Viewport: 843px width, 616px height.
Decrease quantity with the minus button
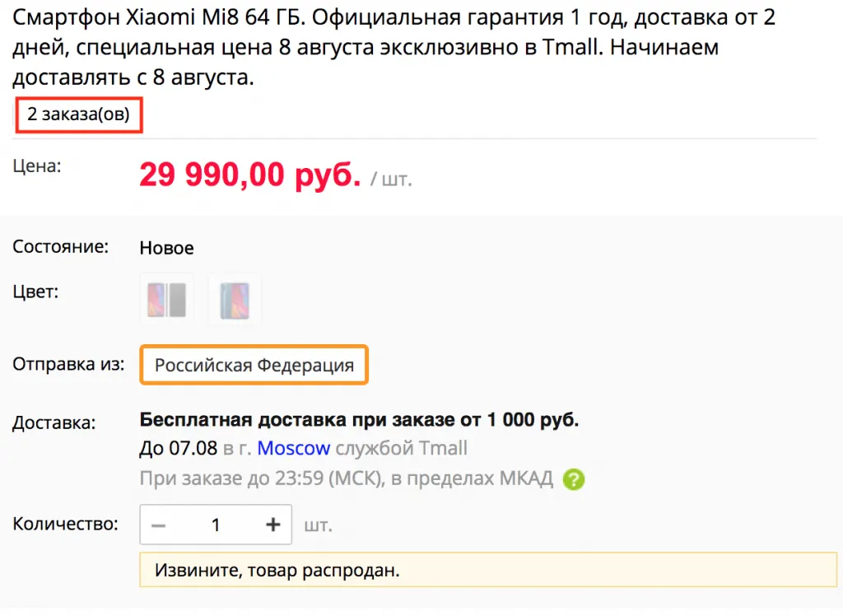[160, 525]
